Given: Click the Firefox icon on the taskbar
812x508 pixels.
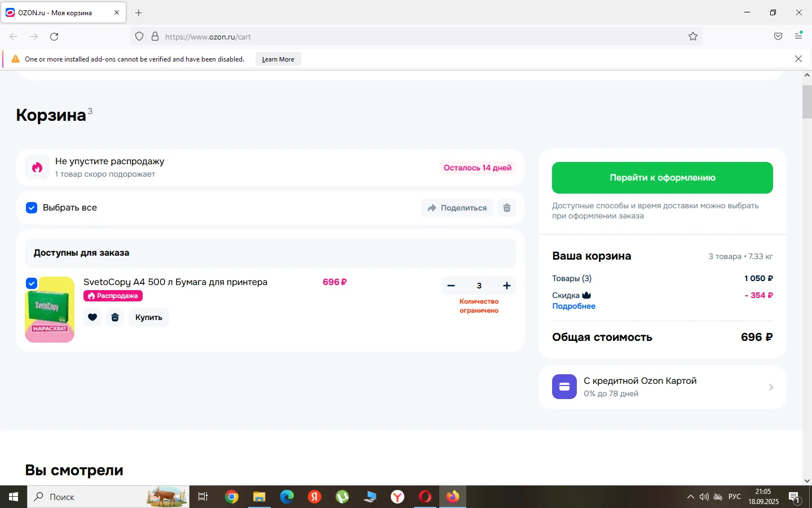Looking at the screenshot, I should coord(453,497).
